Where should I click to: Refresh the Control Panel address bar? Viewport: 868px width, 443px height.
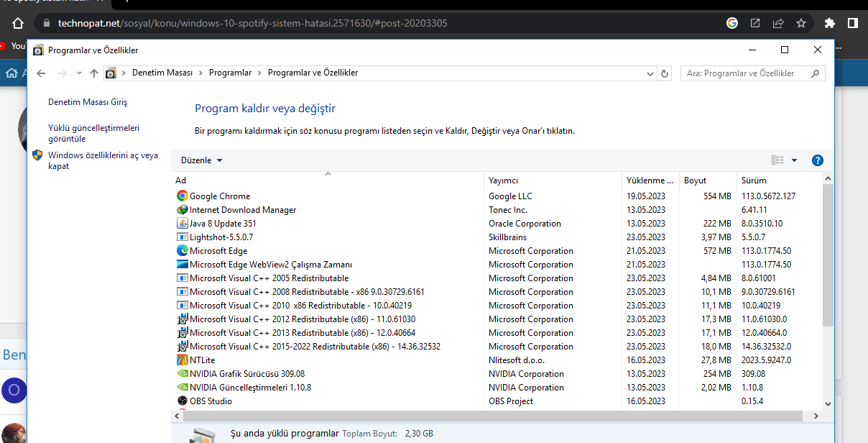[x=665, y=73]
